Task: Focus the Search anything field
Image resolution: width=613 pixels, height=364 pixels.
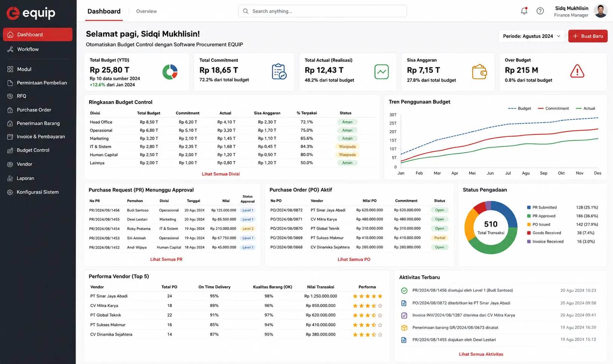Action: coord(323,11)
